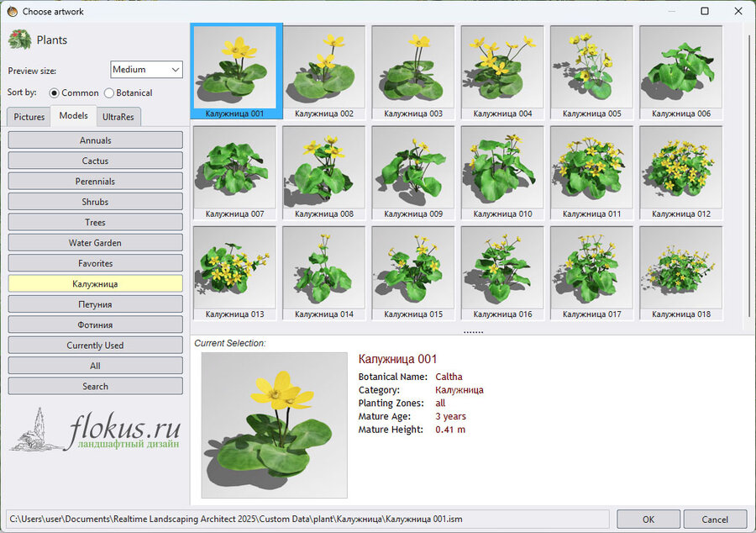Image resolution: width=756 pixels, height=533 pixels.
Task: Show Currently Used plants
Action: click(96, 346)
